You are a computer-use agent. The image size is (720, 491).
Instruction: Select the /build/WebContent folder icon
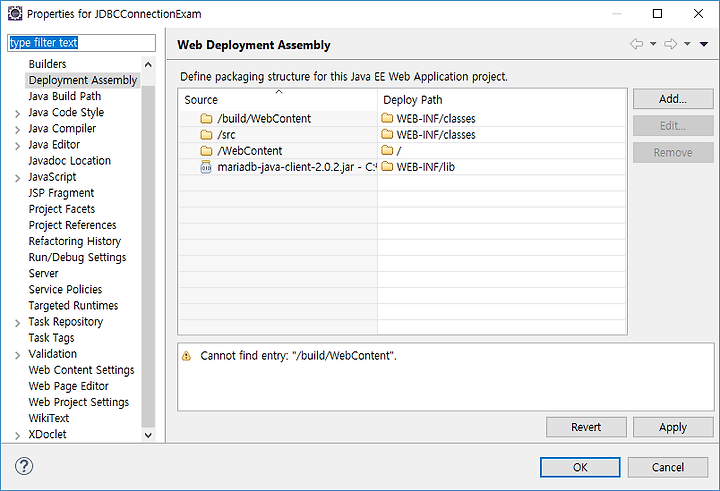[x=206, y=119]
